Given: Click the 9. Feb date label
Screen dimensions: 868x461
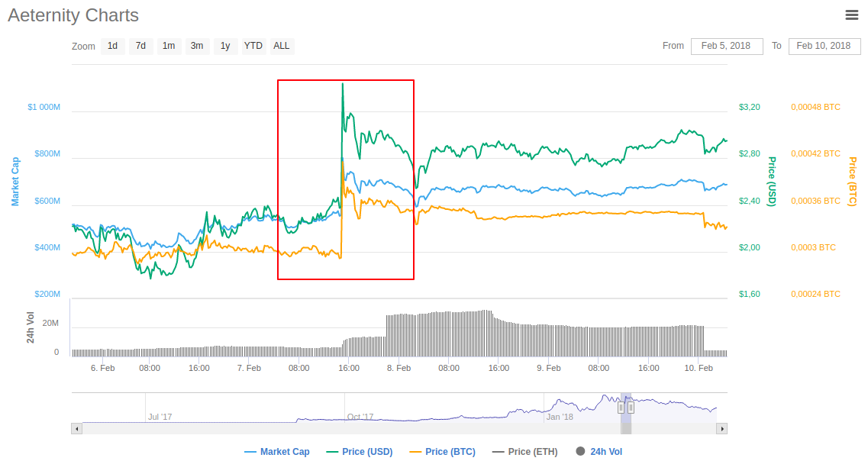Looking at the screenshot, I should pos(549,368).
